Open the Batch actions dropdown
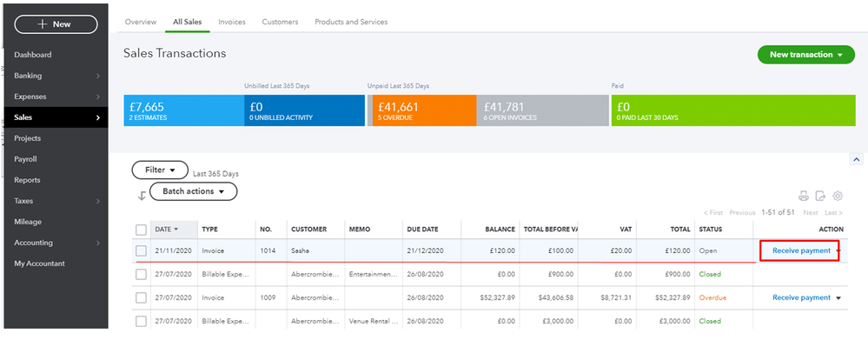868x340 pixels. (193, 191)
